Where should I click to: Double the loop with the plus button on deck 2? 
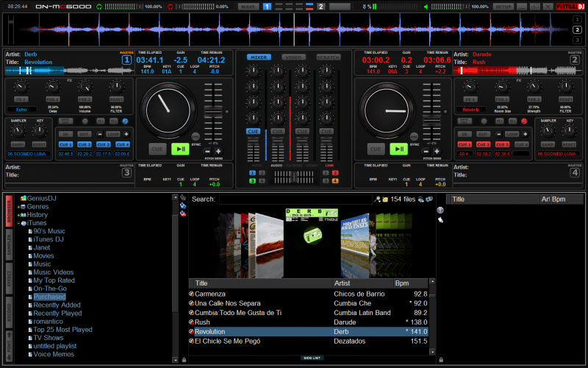[526, 134]
